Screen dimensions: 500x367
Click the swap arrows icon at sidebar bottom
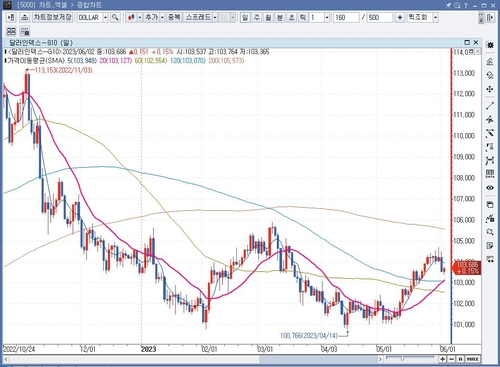coord(490,259)
